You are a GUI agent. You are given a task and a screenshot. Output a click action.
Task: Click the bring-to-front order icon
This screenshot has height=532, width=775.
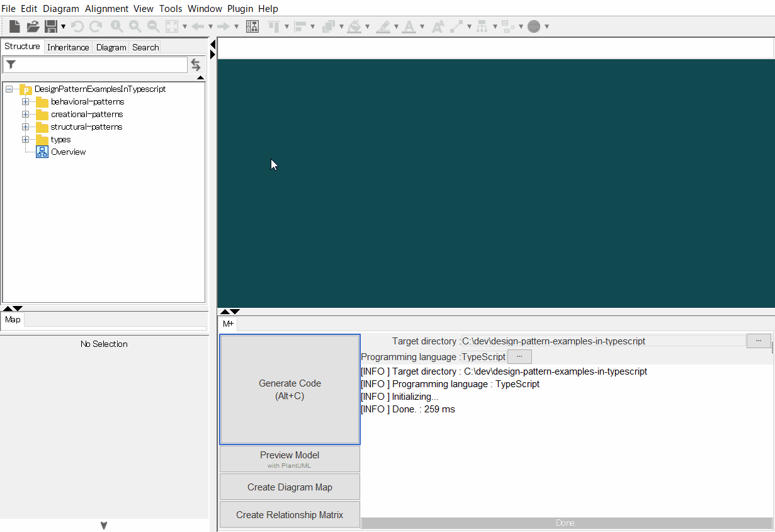(x=328, y=26)
